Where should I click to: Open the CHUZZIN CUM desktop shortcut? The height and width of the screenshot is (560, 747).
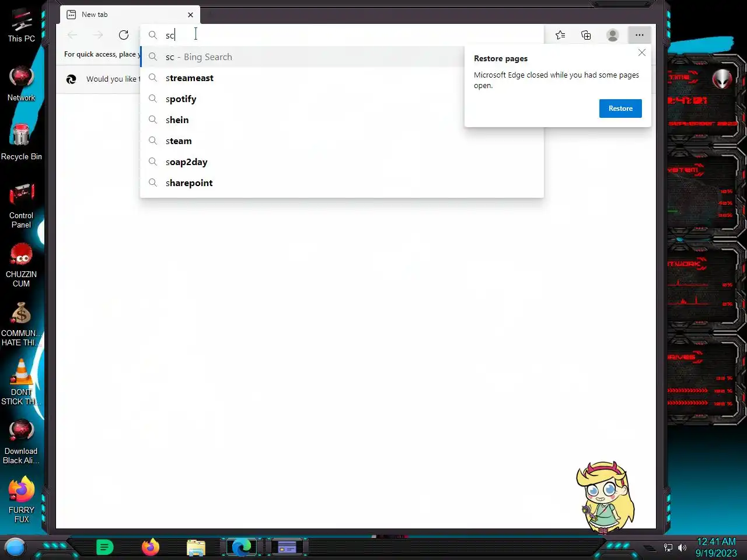pyautogui.click(x=22, y=265)
